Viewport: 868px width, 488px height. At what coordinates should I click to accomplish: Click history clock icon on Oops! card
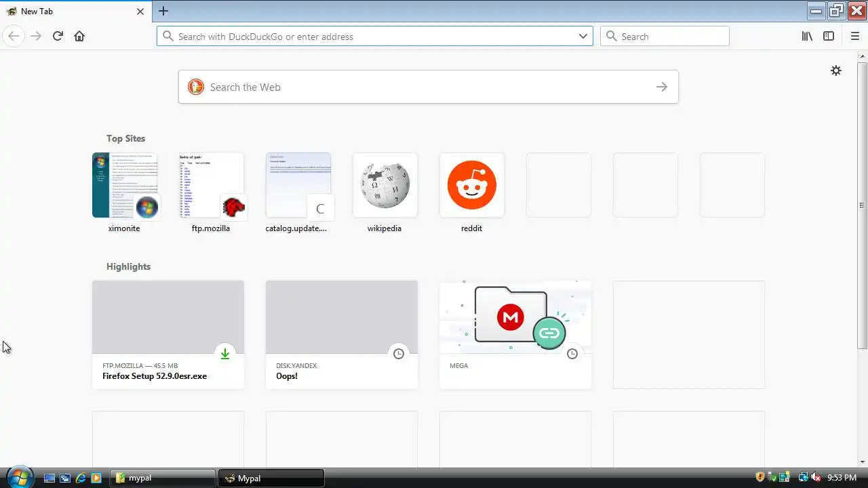point(399,354)
